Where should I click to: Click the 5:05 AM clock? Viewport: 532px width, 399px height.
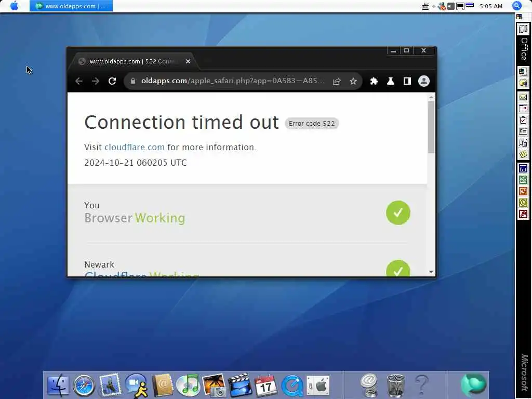(x=490, y=6)
